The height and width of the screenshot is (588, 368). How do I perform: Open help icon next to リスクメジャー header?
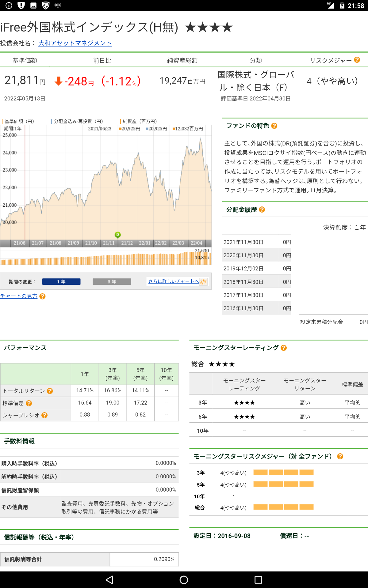357,60
